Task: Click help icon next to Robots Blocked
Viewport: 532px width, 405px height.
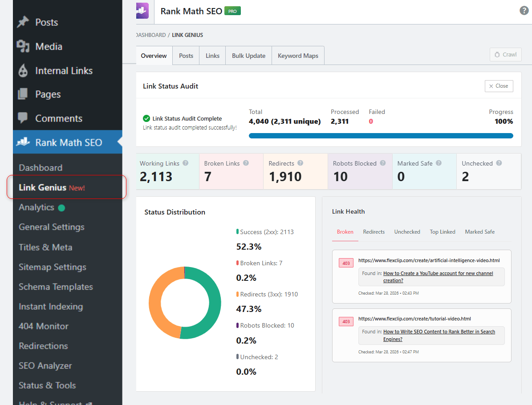Action: coord(383,163)
